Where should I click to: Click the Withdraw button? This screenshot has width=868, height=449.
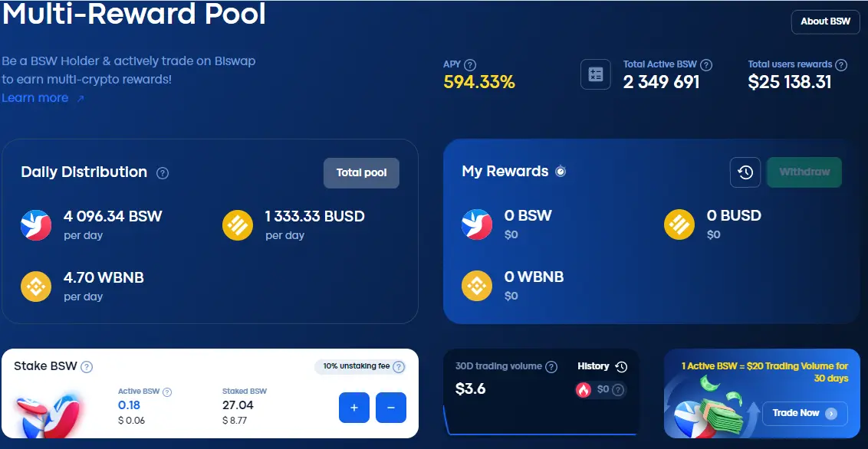(x=804, y=172)
